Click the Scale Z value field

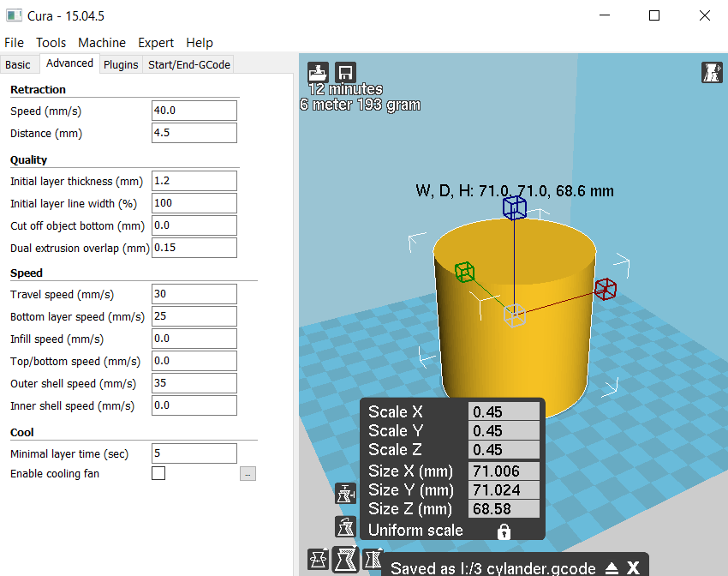(x=504, y=450)
